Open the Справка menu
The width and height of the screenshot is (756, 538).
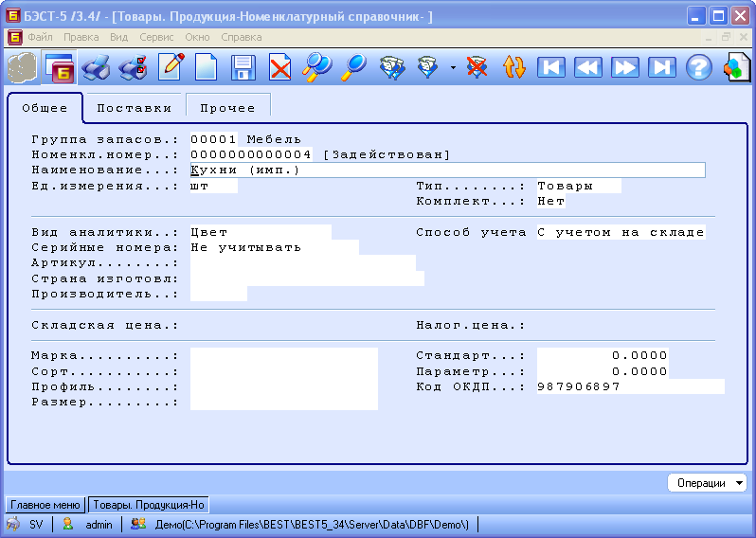pos(241,37)
